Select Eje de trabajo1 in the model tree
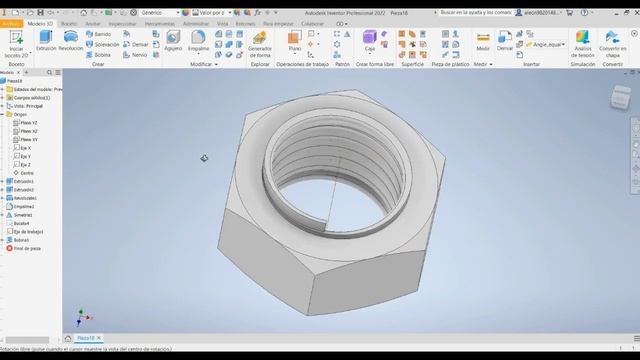 (25, 231)
